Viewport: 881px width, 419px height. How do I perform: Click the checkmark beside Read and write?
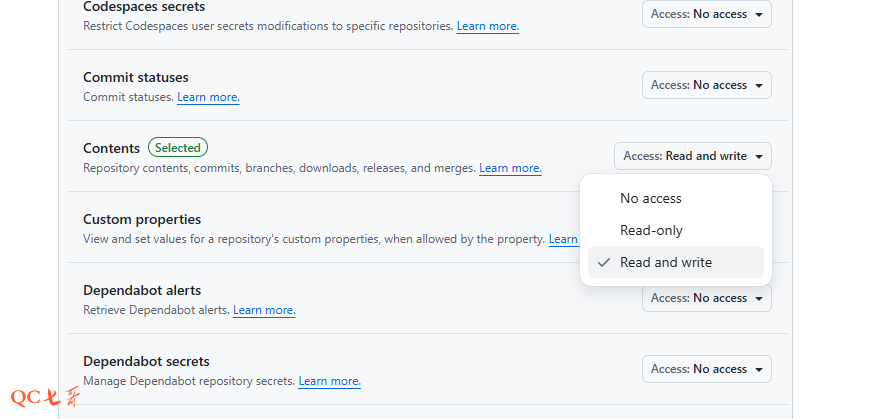pyautogui.click(x=603, y=262)
